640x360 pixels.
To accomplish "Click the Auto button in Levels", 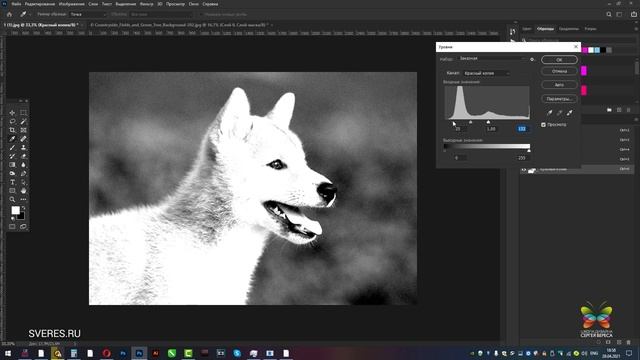I will (x=559, y=85).
